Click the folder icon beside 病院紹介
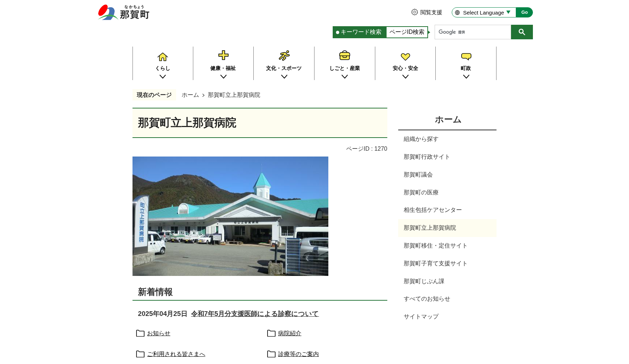This screenshot has width=629, height=364. pyautogui.click(x=271, y=333)
